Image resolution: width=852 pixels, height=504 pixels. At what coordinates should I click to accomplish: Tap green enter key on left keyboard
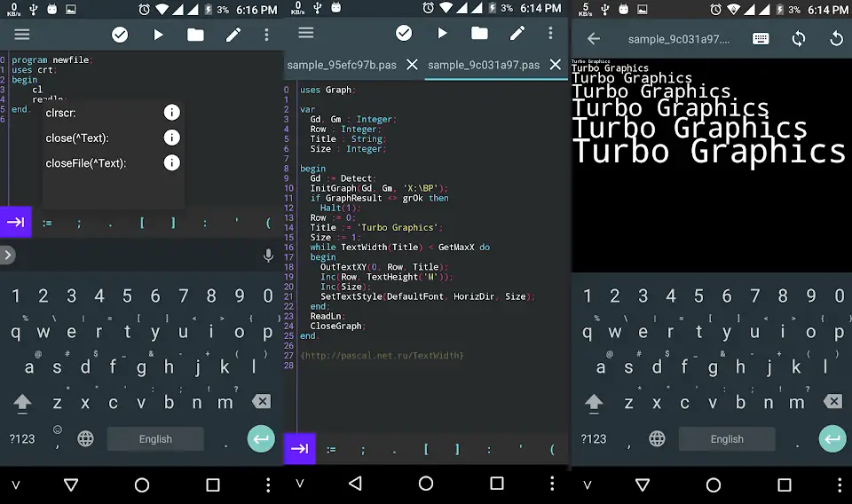click(261, 439)
